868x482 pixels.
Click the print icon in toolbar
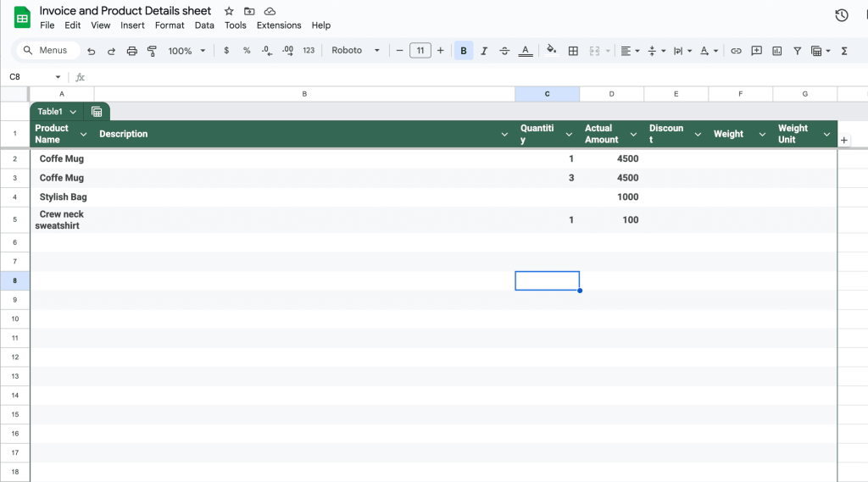coord(131,51)
